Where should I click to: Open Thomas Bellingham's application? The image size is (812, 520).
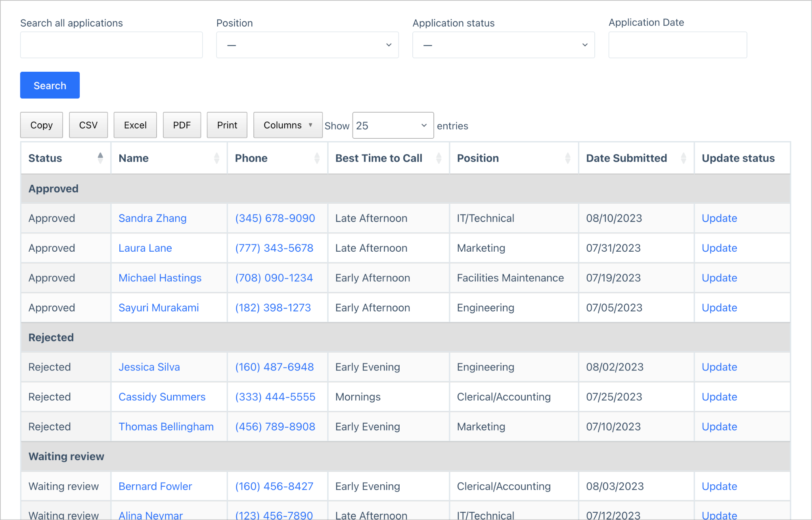tap(166, 426)
